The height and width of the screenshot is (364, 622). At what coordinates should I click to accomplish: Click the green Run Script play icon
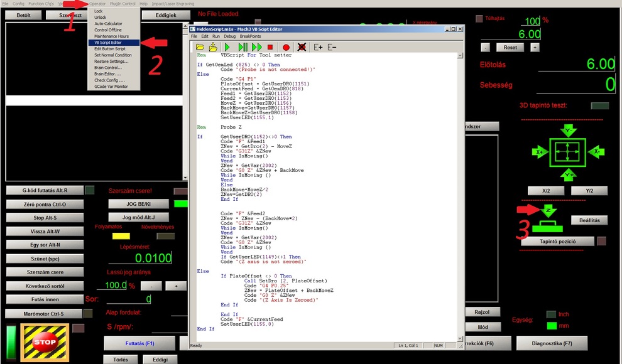[x=227, y=47]
